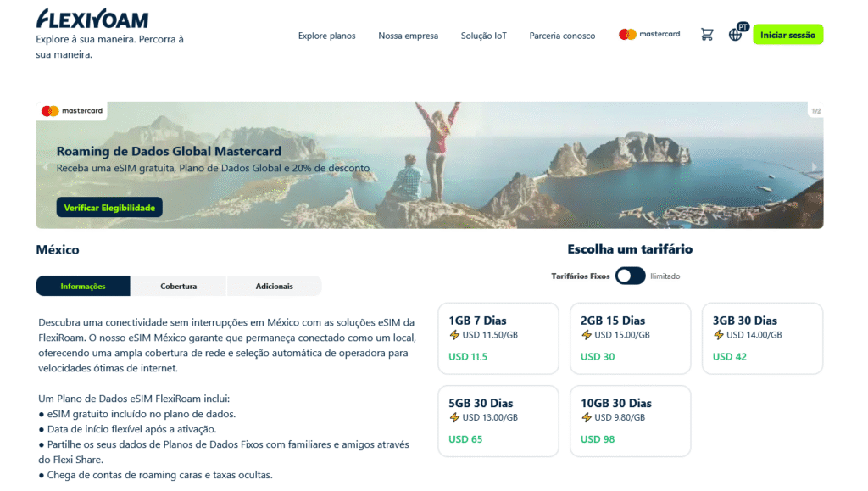Click the Mastercard icon in the navigation bar

pyautogui.click(x=649, y=34)
